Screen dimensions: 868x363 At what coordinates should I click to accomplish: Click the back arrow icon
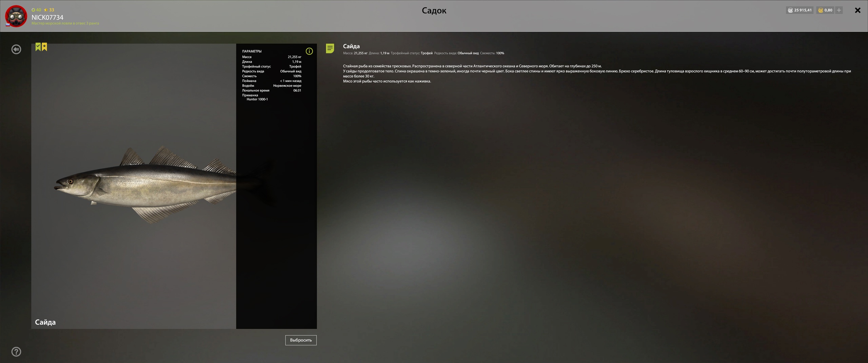pyautogui.click(x=16, y=49)
